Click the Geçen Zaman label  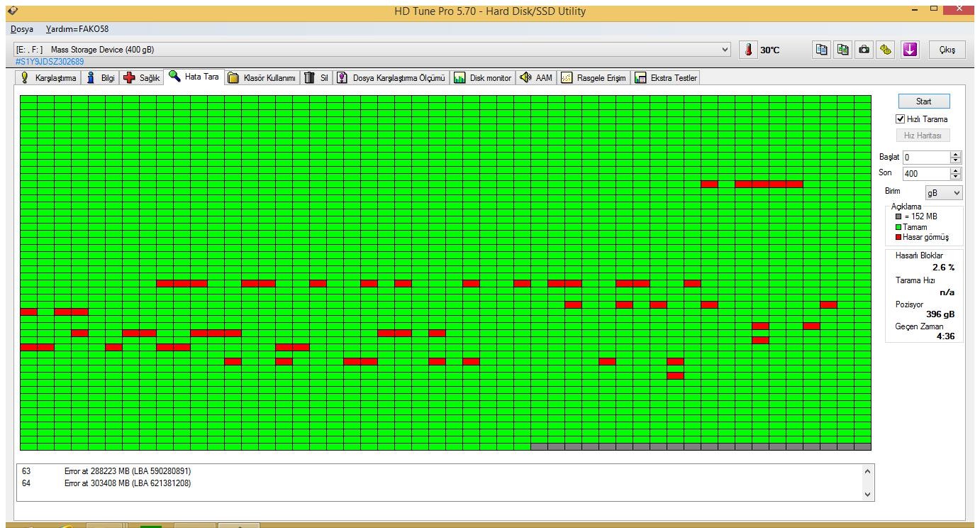point(919,326)
